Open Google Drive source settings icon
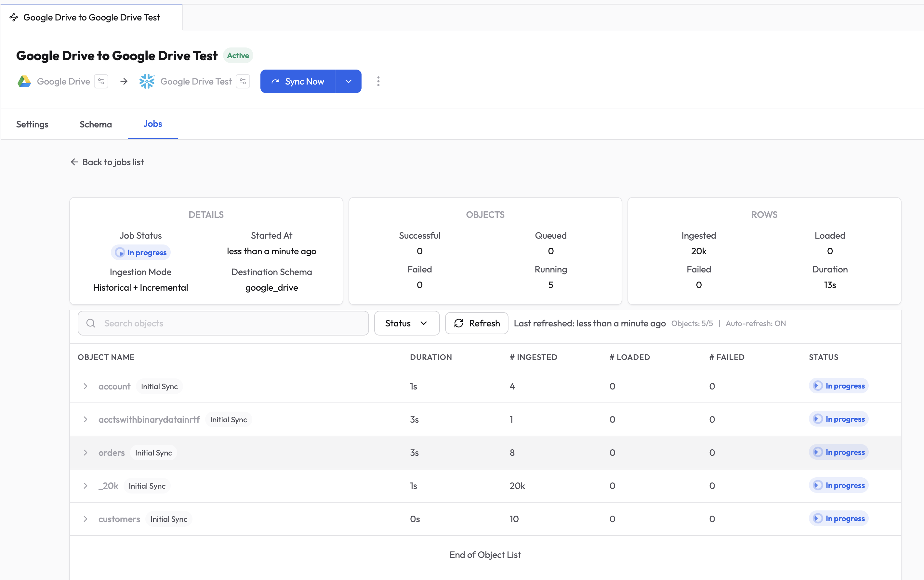 tap(101, 81)
